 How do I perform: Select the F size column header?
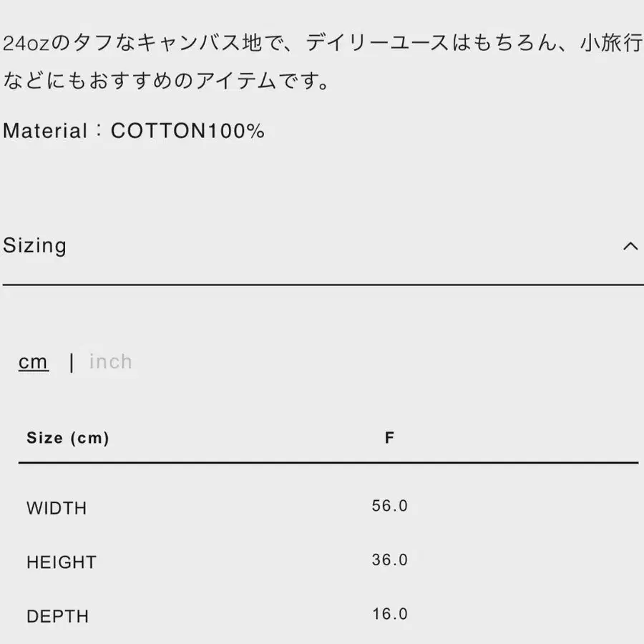pos(389,438)
